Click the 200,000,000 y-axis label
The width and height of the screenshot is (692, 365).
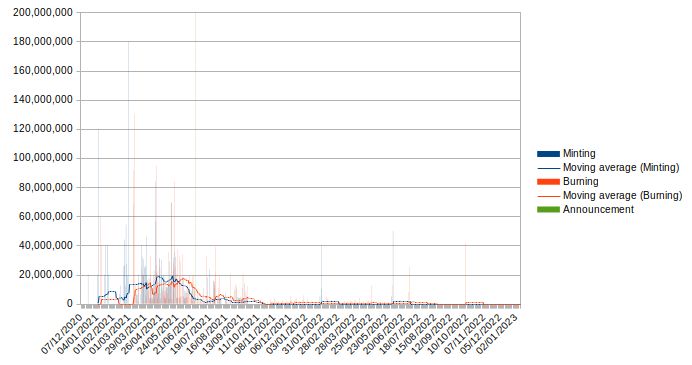click(x=43, y=12)
